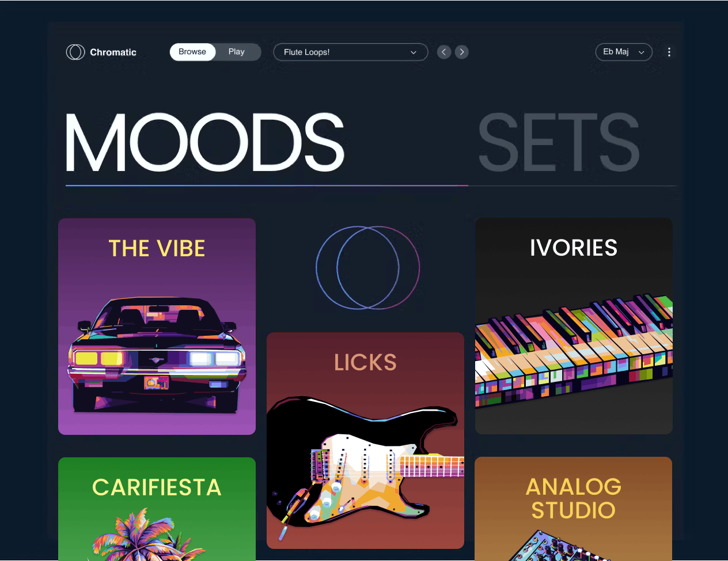Image resolution: width=728 pixels, height=561 pixels.
Task: Open the CARIFIESTA mood card
Action: tap(157, 509)
